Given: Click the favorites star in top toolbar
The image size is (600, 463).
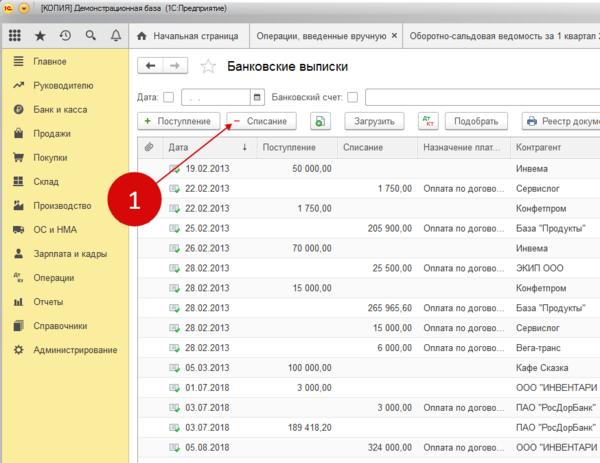Looking at the screenshot, I should pos(40,36).
